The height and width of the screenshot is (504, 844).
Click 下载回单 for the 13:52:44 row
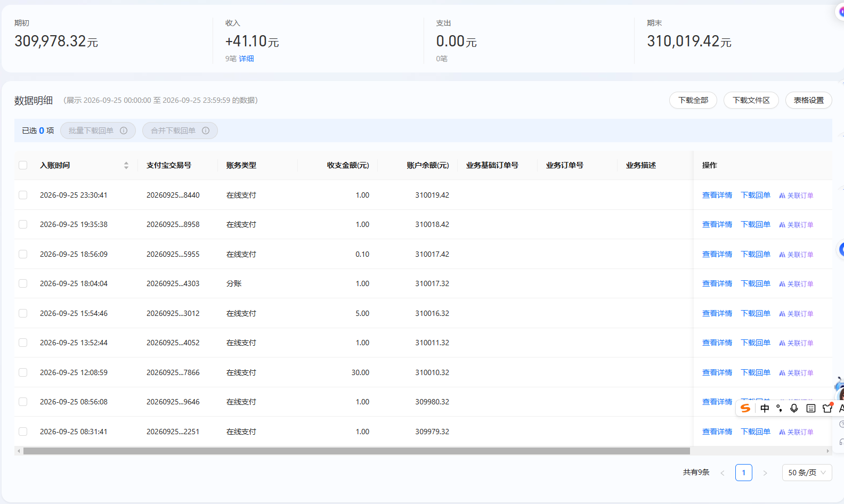(756, 343)
